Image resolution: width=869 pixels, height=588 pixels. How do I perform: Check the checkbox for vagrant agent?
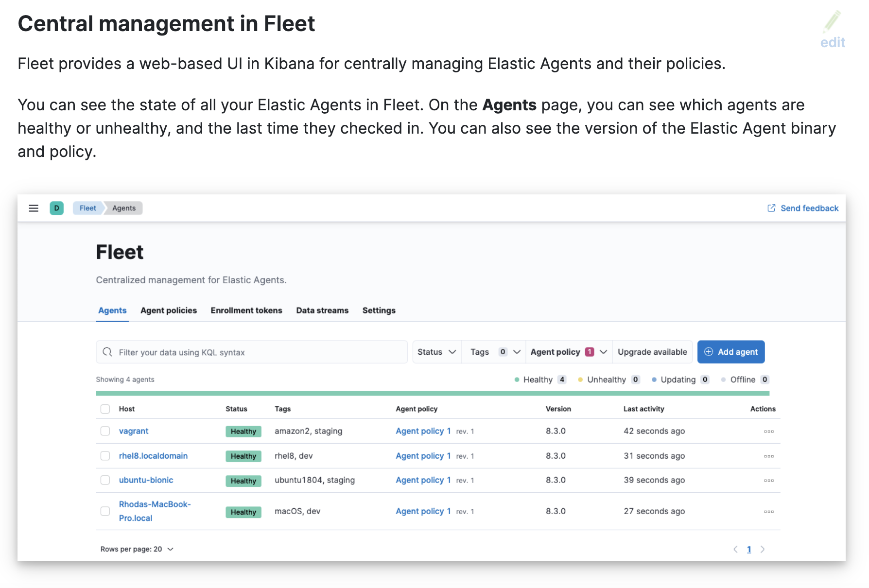[105, 431]
